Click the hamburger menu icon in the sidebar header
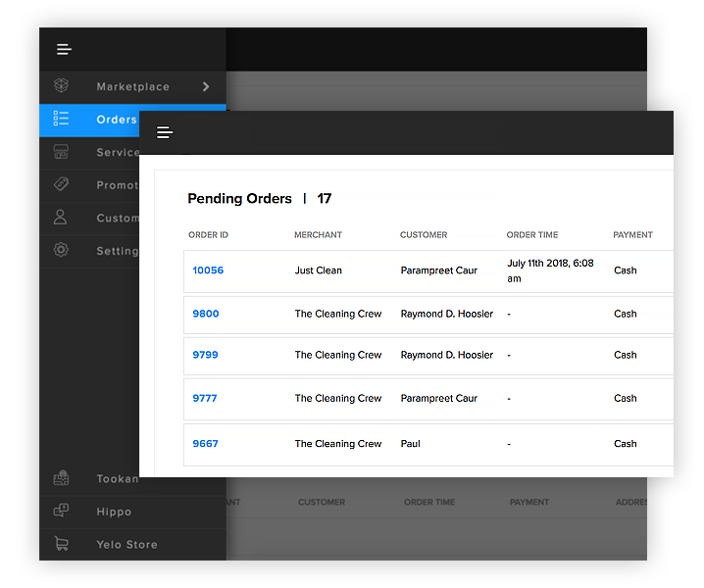 pos(65,50)
